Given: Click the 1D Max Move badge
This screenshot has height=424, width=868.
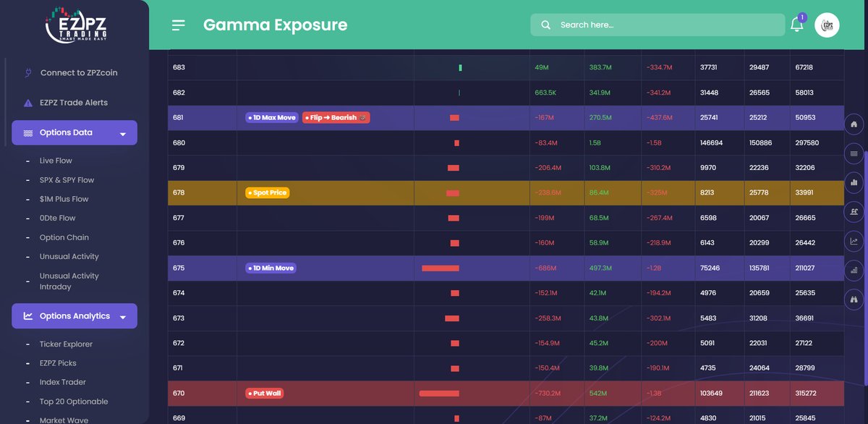Looking at the screenshot, I should pos(272,117).
